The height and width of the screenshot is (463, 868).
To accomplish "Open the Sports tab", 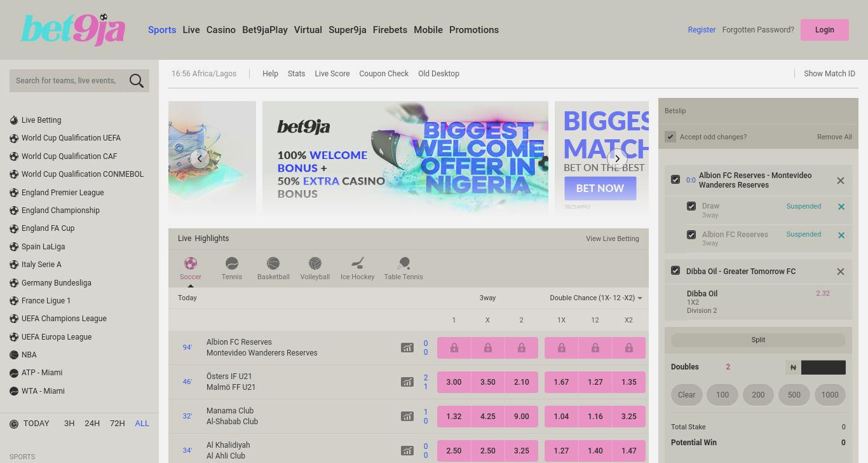I will click(x=162, y=30).
